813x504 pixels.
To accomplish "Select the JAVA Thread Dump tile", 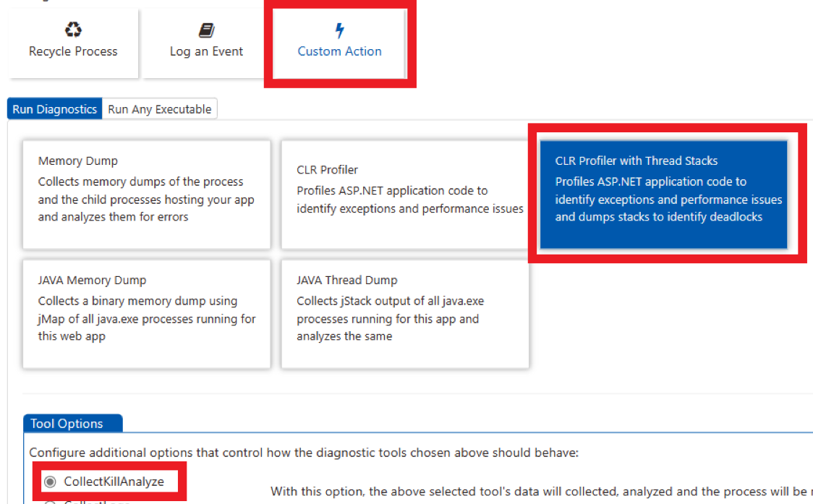I will (x=405, y=313).
